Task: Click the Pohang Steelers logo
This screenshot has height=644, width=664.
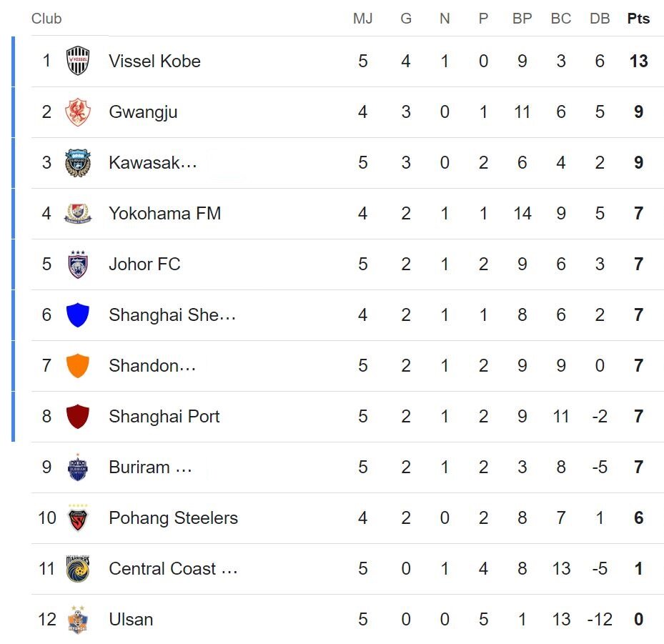Action: pyautogui.click(x=77, y=518)
